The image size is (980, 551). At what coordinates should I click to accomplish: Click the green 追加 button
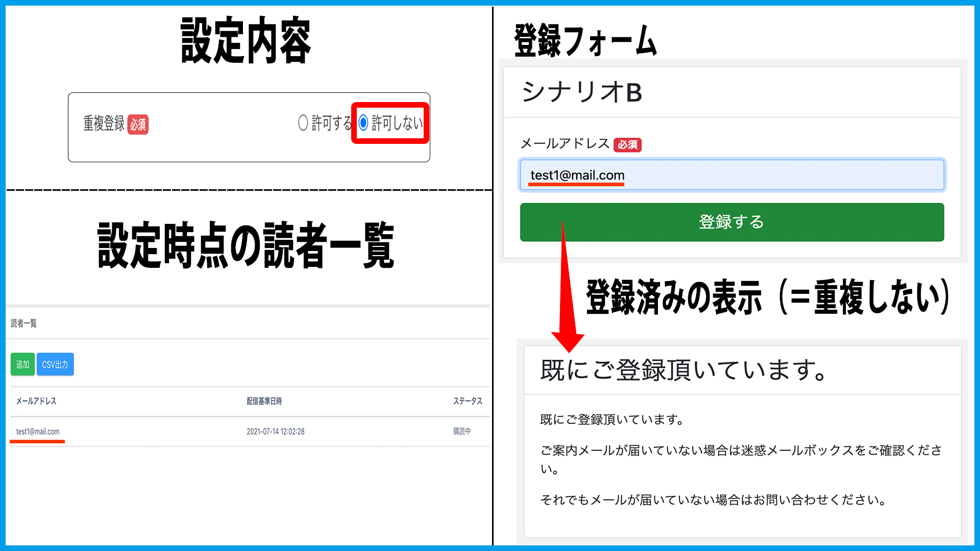click(22, 364)
